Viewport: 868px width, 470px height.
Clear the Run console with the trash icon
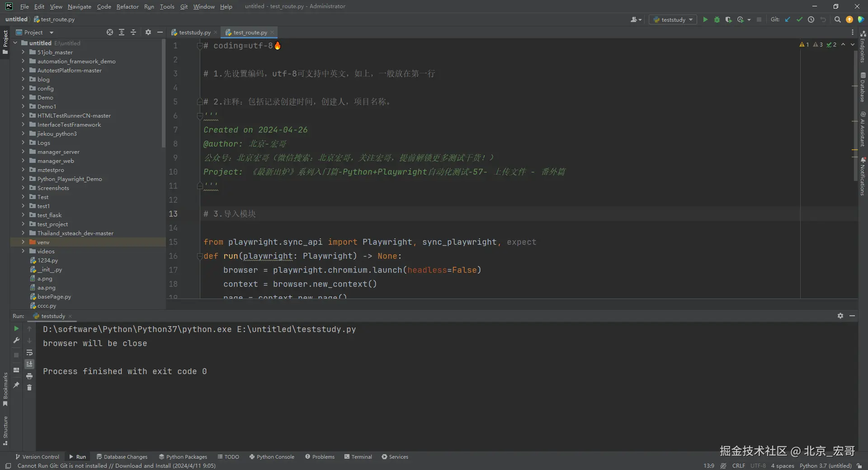[x=29, y=388]
